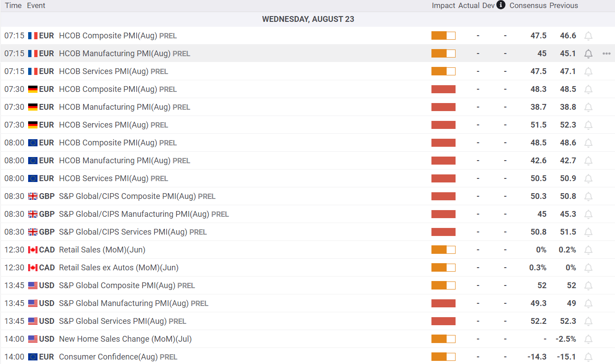Click the Actual column header
The image size is (615, 364).
(469, 5)
